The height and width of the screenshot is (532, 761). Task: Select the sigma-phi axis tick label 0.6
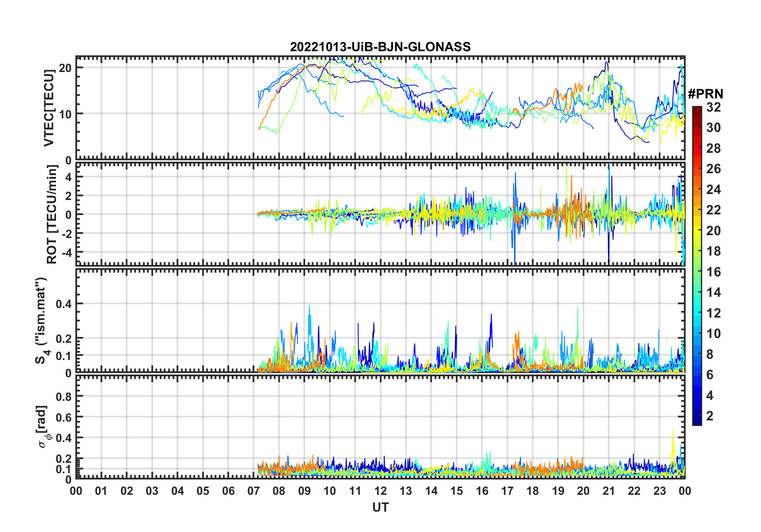[x=64, y=417]
